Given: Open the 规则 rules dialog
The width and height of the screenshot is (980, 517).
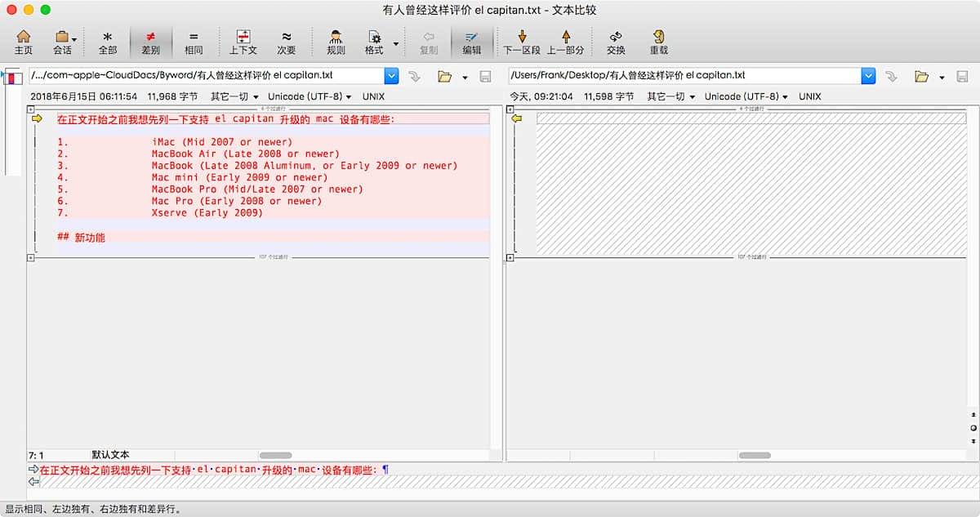Looking at the screenshot, I should coord(336,42).
